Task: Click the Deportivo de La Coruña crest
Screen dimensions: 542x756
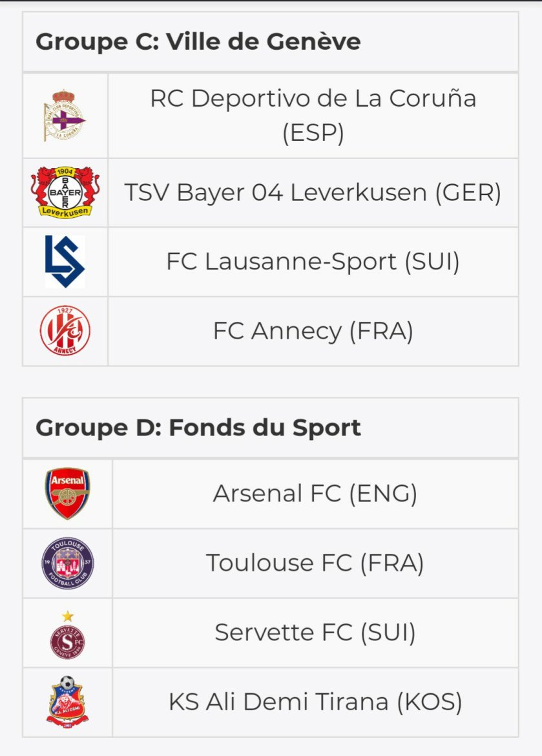Action: (x=65, y=116)
